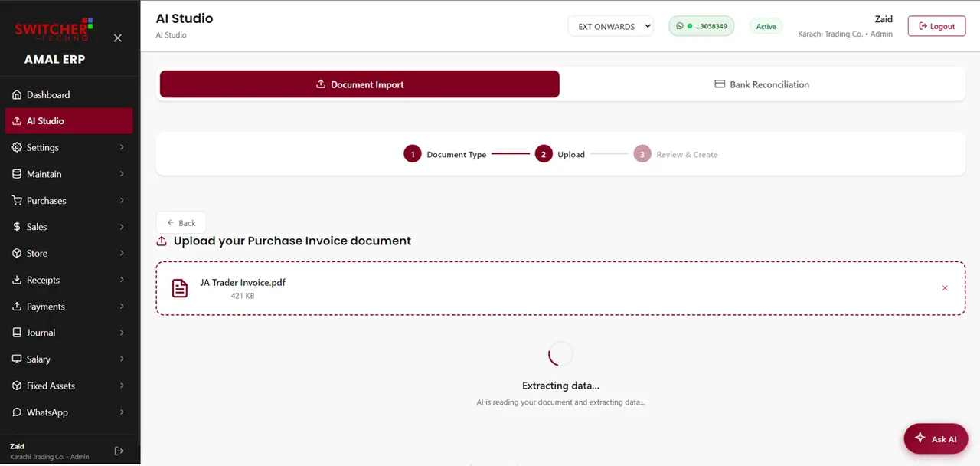Expand the Maintain menu chevron

coord(122,174)
